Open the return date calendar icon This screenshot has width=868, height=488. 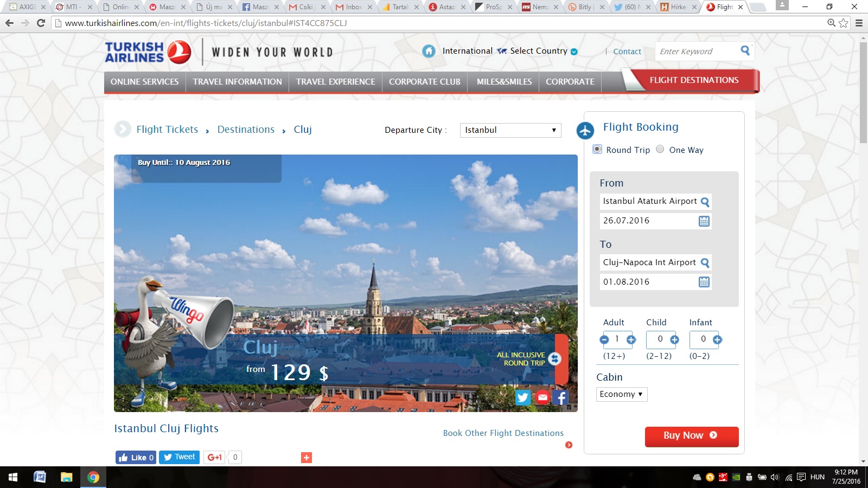pyautogui.click(x=704, y=282)
